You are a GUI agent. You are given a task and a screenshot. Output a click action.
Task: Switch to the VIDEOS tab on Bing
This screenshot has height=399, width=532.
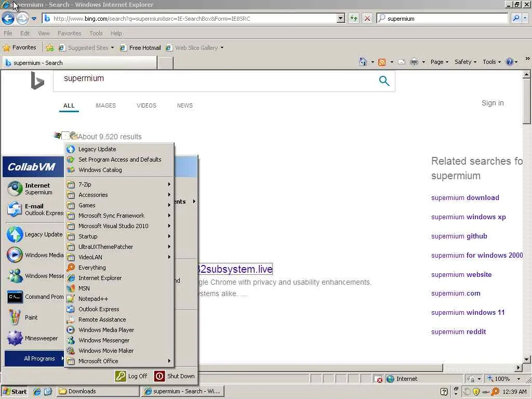(146, 105)
